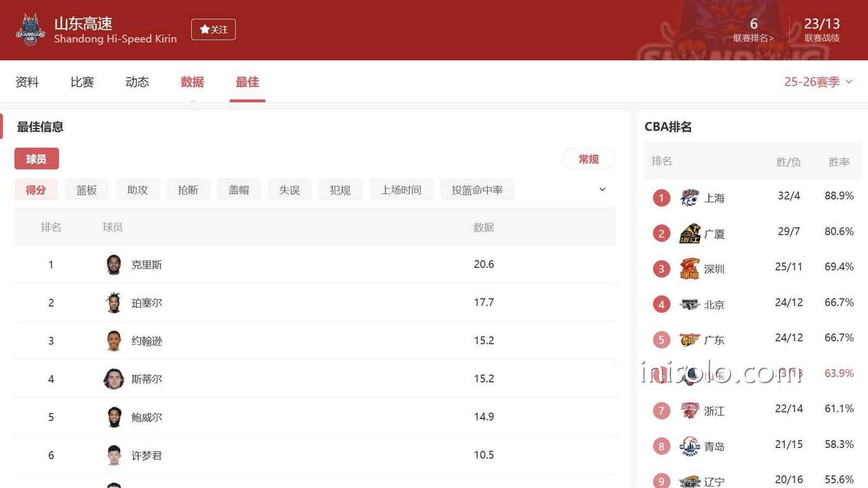The image size is (868, 488).
Task: Open team 广厦 in CBA rankings
Action: pos(714,234)
